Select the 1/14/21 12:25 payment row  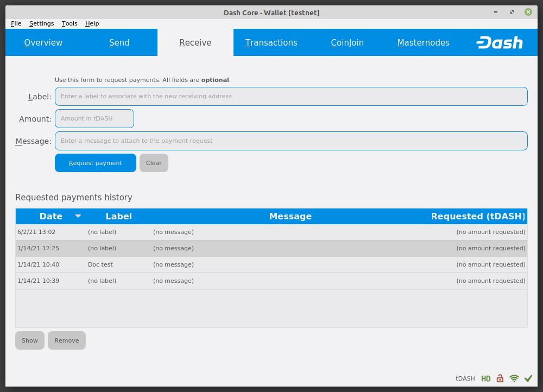click(271, 248)
